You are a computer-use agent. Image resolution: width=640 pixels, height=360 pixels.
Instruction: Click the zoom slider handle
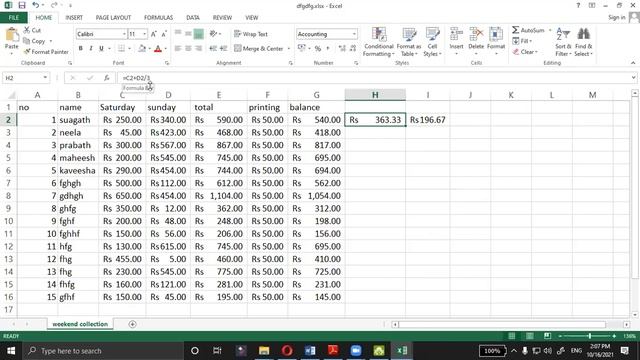click(589, 336)
